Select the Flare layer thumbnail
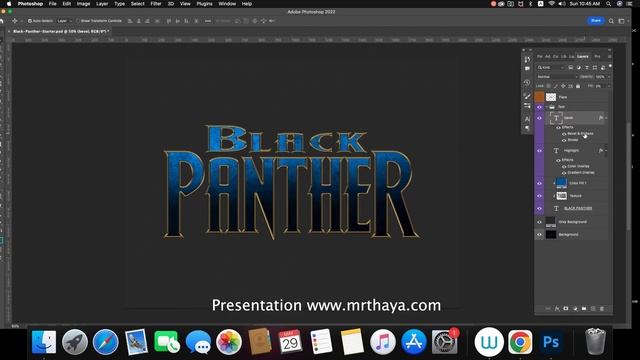 coord(551,97)
